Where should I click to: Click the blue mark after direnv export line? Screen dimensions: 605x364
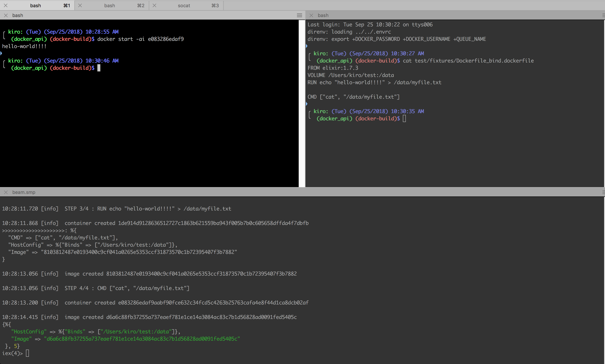click(x=307, y=46)
